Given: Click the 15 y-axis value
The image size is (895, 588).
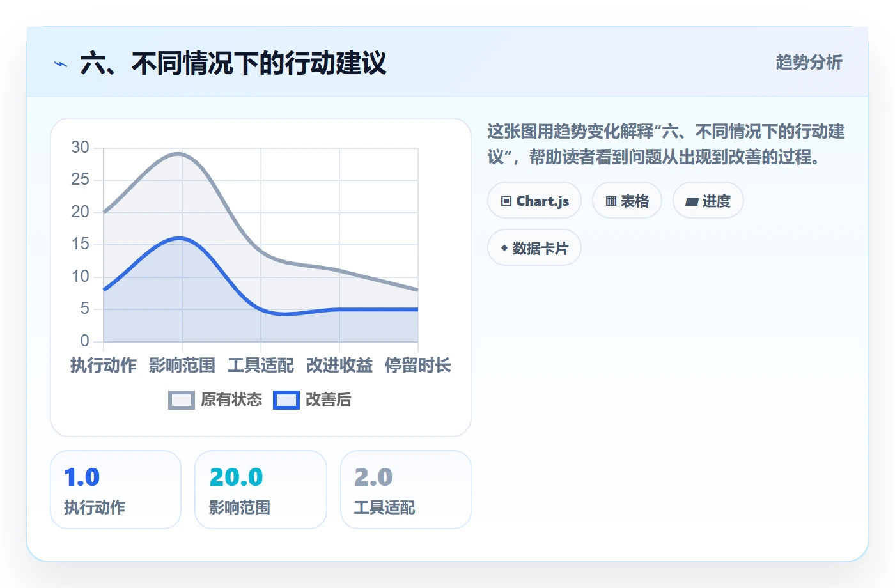Looking at the screenshot, I should (80, 244).
